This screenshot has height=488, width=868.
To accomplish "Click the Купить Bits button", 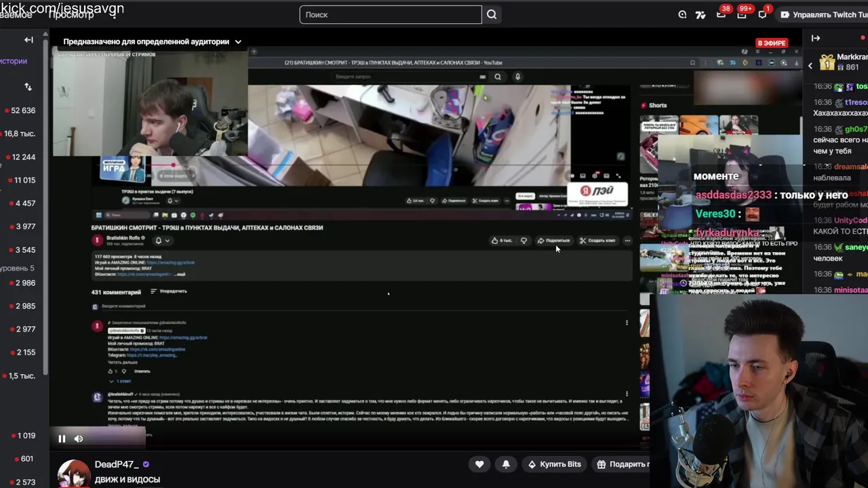I will (555, 464).
